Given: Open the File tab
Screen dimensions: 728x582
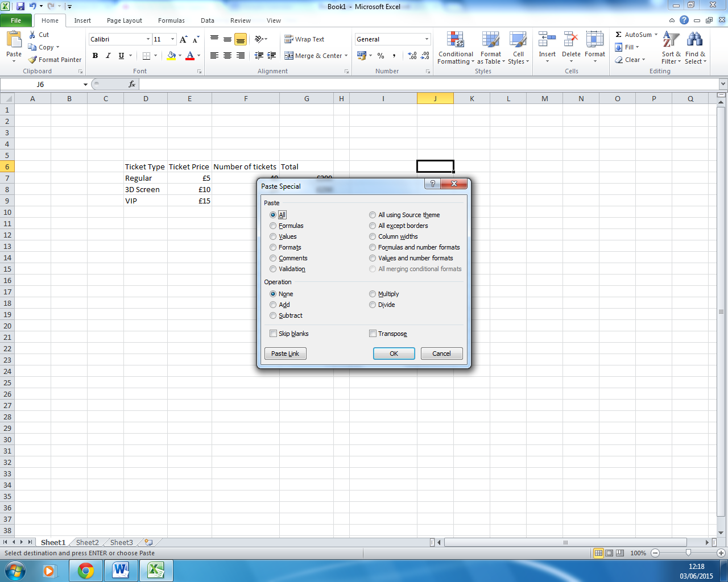Looking at the screenshot, I should [x=16, y=20].
